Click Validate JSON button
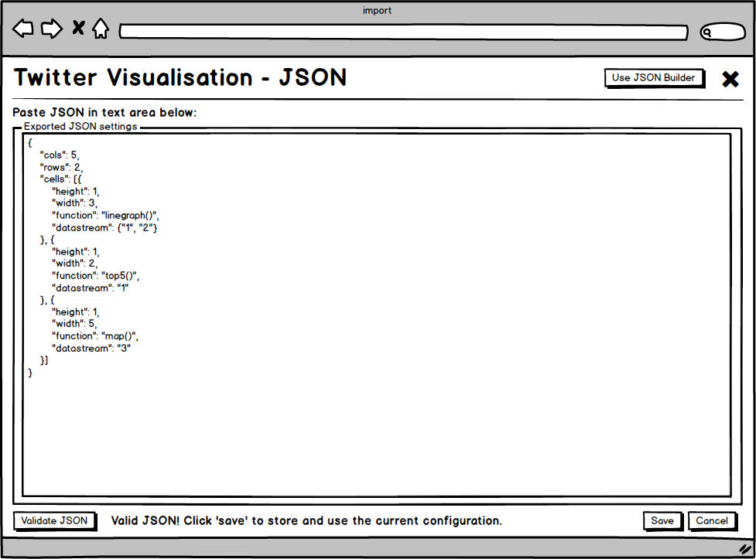Viewport: 756px width, 559px height. 54,520
